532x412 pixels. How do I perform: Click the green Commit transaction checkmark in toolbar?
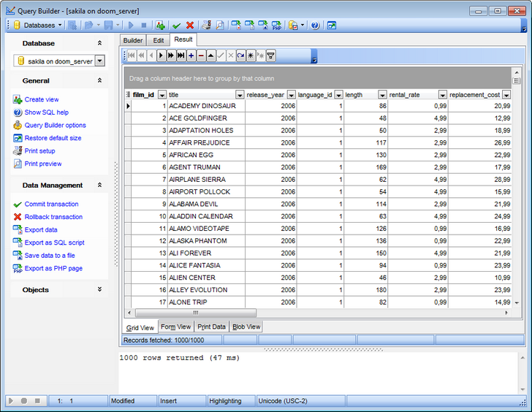coord(177,26)
